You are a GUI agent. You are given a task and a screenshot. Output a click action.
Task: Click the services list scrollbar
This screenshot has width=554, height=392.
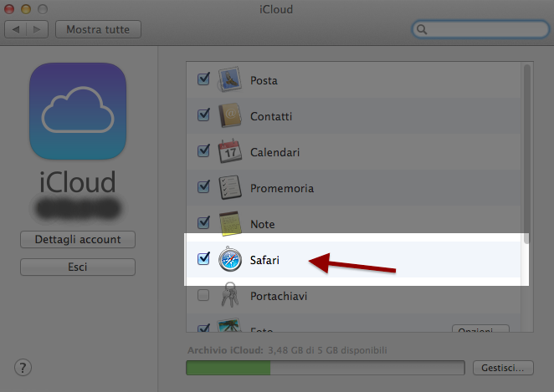[x=526, y=154]
